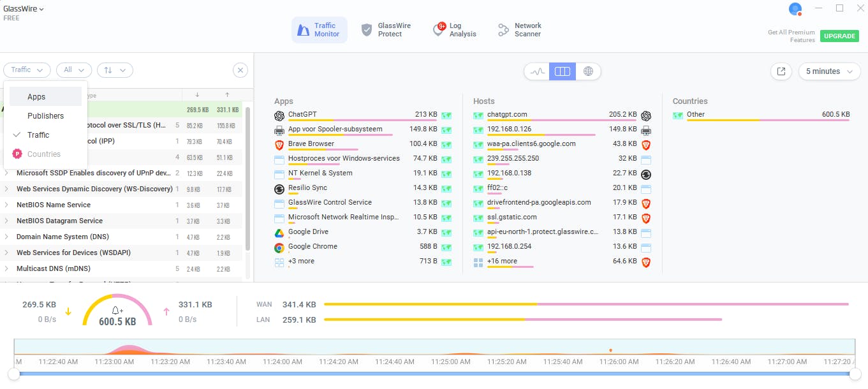Open the pop-out external window icon

coord(781,71)
